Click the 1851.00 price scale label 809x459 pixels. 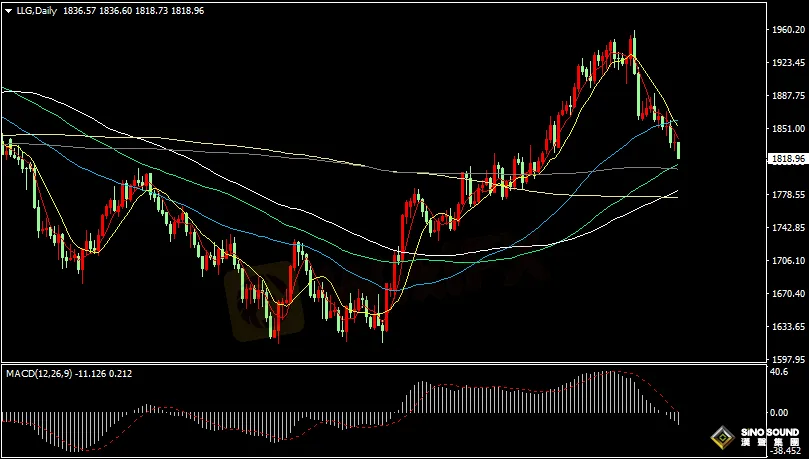point(789,129)
